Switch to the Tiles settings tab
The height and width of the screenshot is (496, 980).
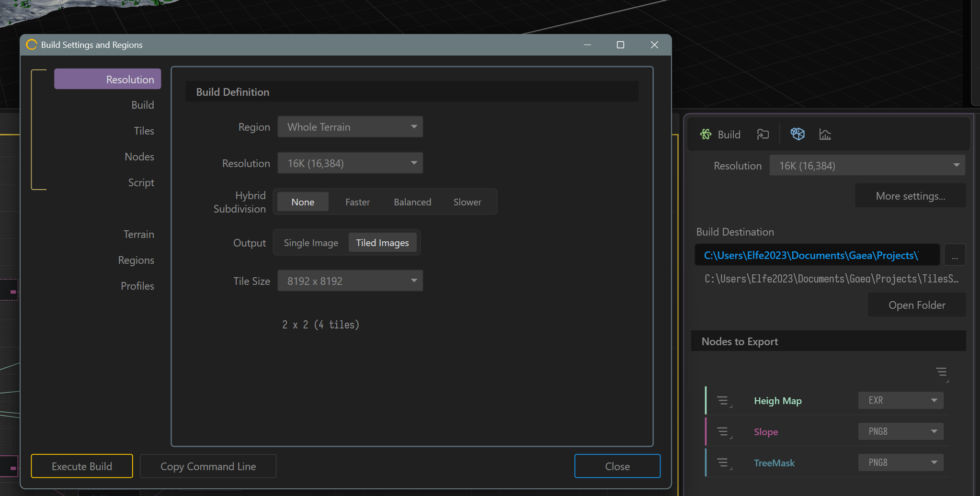(144, 131)
